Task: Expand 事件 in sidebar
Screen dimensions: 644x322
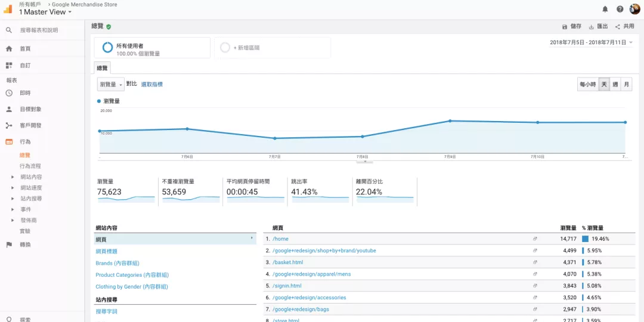Action: tap(13, 209)
